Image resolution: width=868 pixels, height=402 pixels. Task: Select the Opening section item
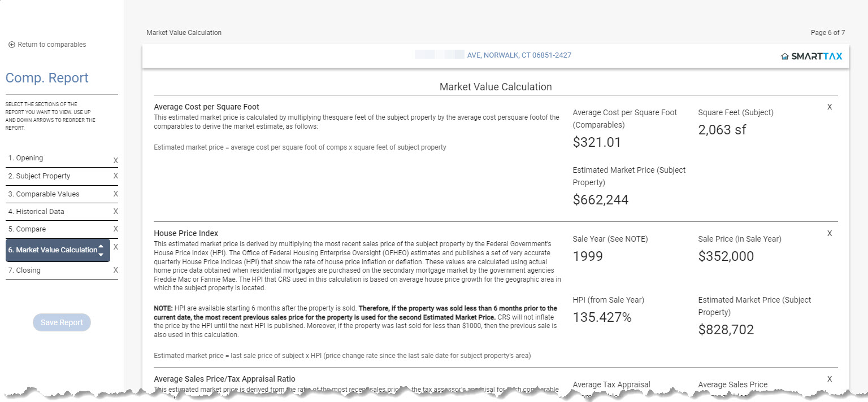[x=25, y=158]
